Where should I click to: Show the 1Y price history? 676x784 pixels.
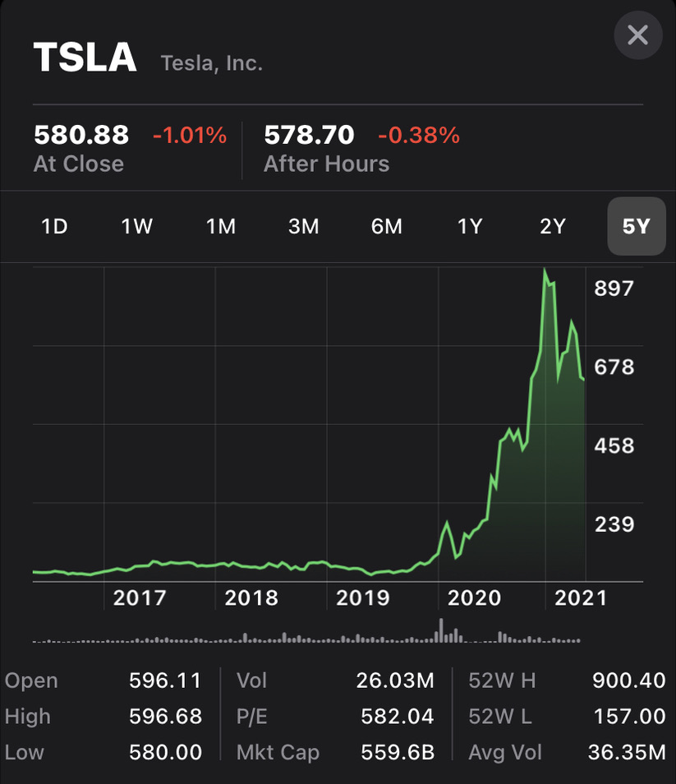[469, 226]
